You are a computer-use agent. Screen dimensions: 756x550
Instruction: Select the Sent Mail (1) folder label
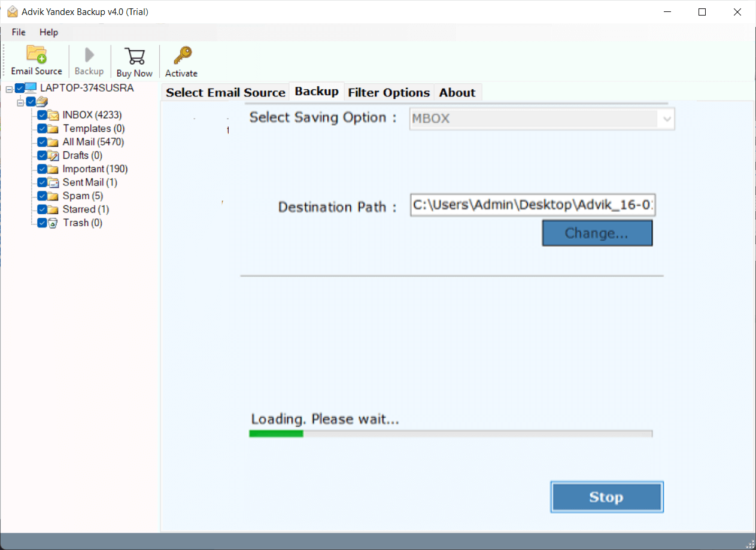pyautogui.click(x=90, y=183)
